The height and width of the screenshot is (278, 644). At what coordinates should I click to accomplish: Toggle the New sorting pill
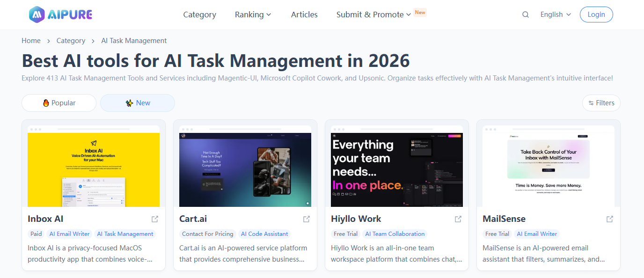tap(137, 102)
